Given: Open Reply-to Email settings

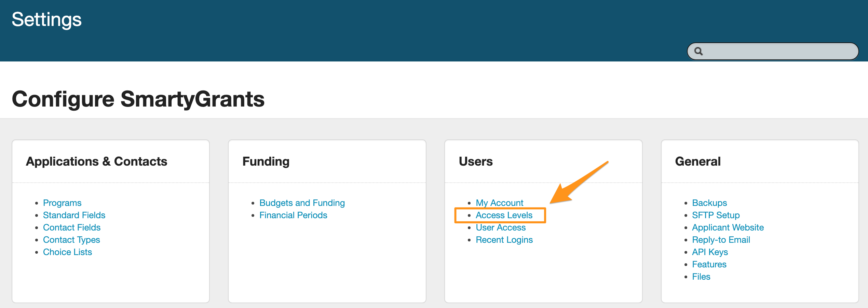Looking at the screenshot, I should 721,240.
